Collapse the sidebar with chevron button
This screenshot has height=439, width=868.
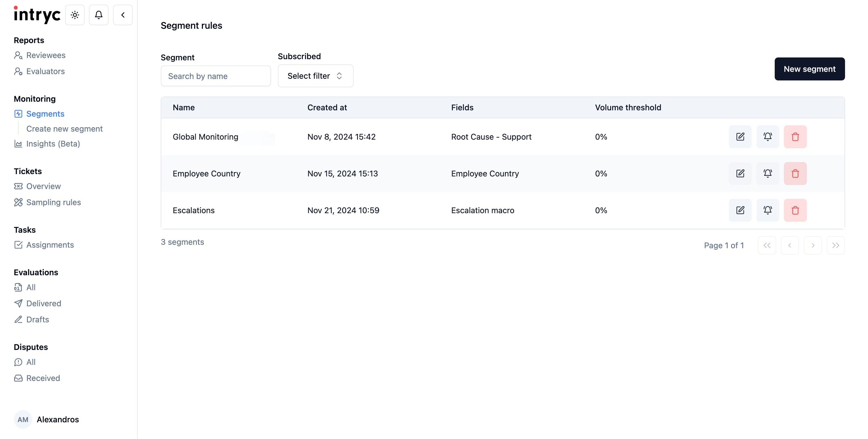[x=123, y=15]
